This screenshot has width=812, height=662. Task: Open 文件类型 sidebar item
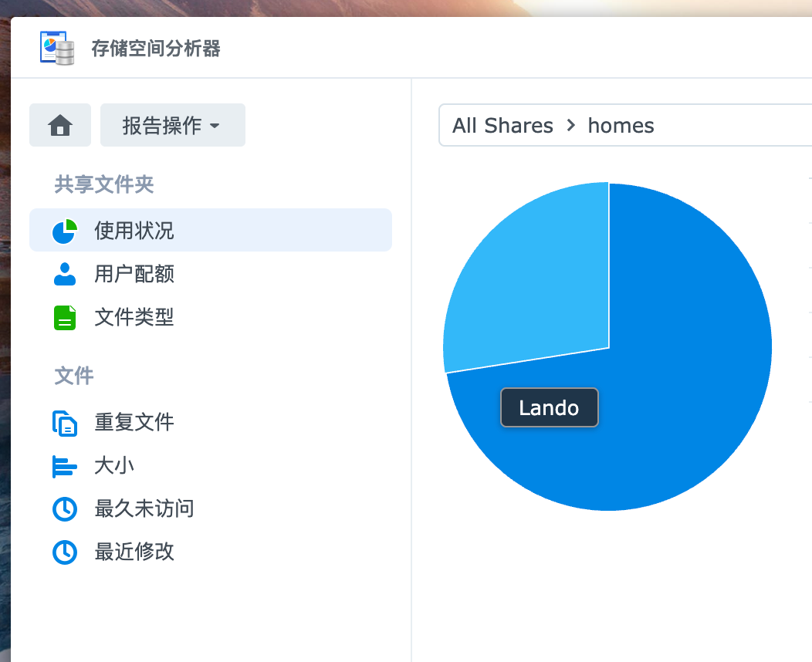click(134, 317)
